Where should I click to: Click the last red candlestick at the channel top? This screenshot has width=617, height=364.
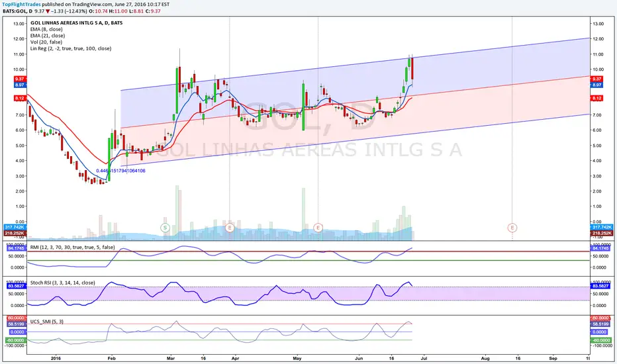point(412,69)
